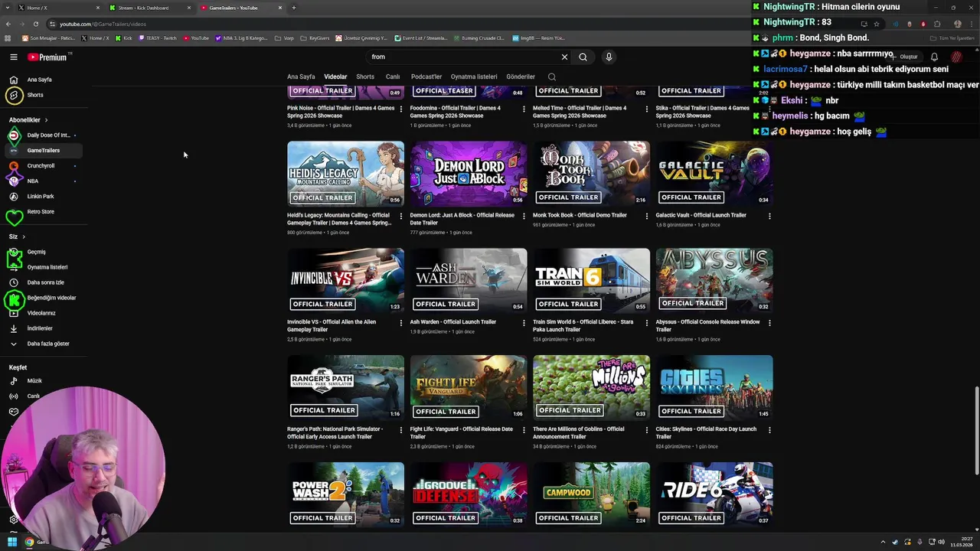The height and width of the screenshot is (551, 980).
Task: Click the magnifier search button beside the search box
Action: 583,57
